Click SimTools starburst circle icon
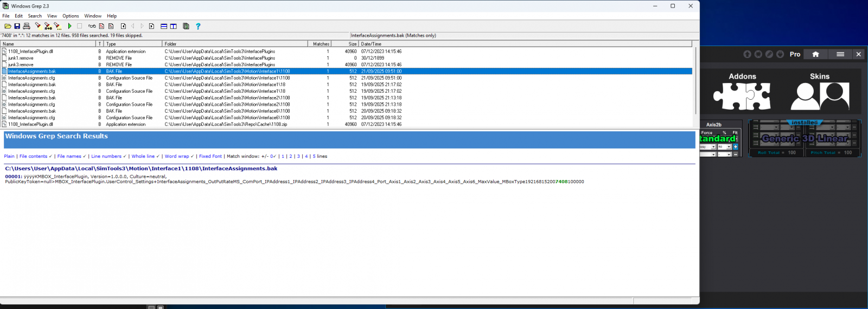Screen dimensions: 868x309 758,54
